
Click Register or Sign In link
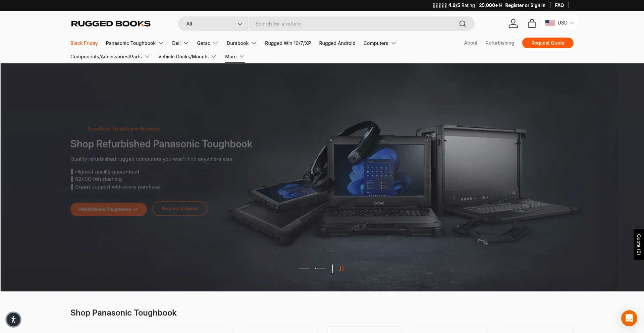(x=525, y=5)
